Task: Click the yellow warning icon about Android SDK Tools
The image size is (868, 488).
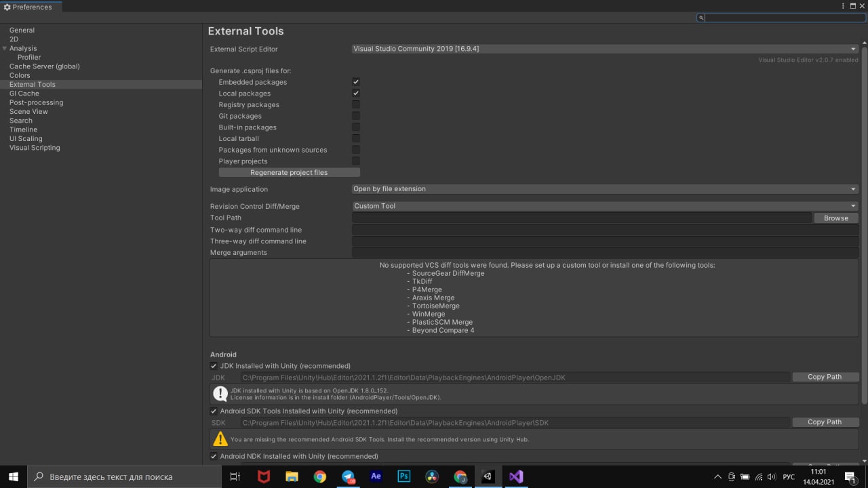Action: point(220,439)
